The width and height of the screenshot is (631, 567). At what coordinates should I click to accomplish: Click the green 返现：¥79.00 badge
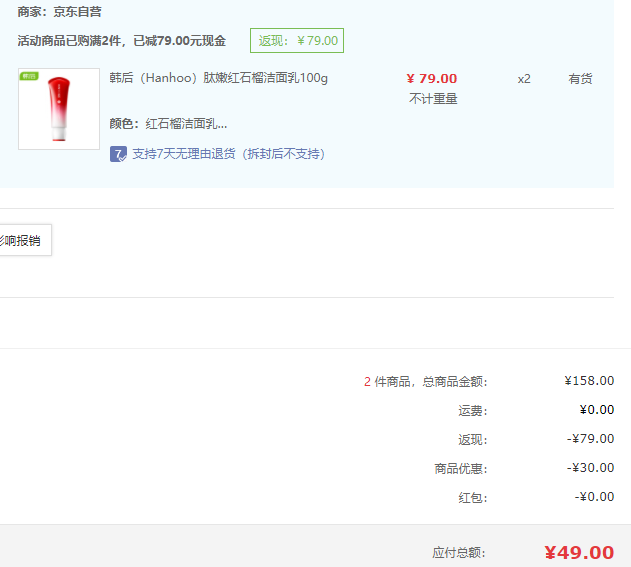(297, 40)
